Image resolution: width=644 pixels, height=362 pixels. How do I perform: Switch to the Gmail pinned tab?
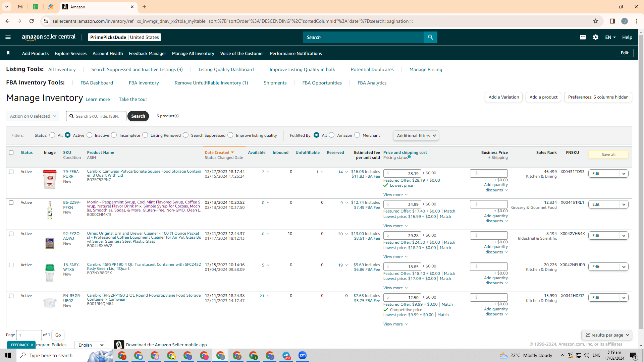coord(20,7)
